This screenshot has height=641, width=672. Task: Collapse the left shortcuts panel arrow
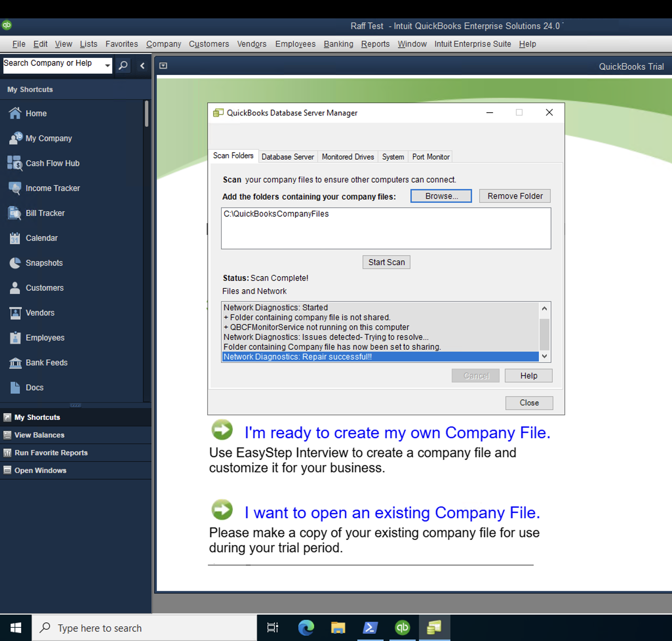[x=142, y=66]
